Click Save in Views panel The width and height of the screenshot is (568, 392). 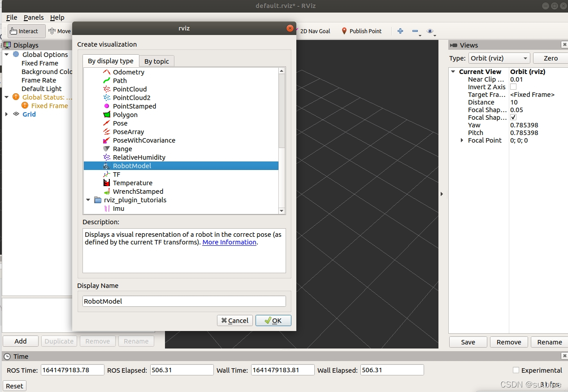[468, 342]
